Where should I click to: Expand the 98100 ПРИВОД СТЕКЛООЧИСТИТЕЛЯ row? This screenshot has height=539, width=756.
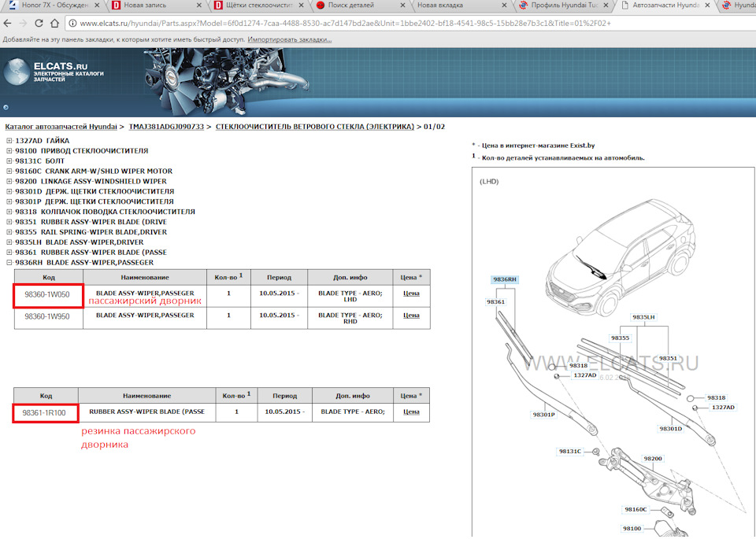click(9, 151)
